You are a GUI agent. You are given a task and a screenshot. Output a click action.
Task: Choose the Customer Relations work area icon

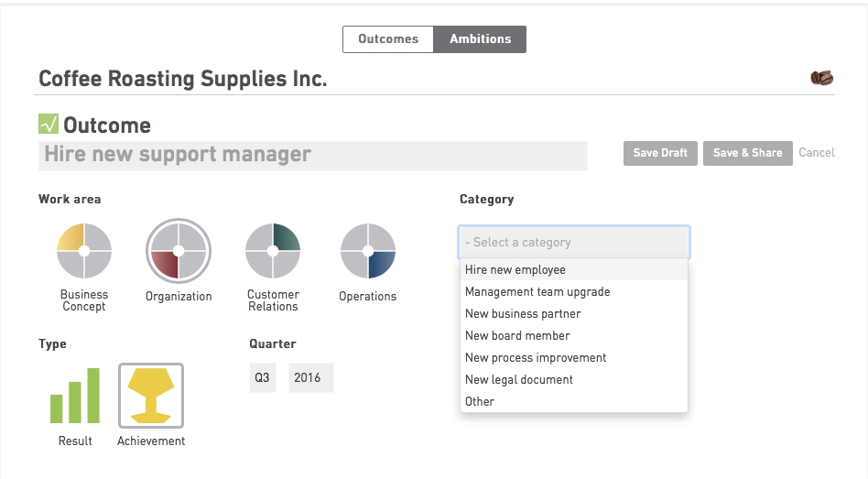coord(273,251)
